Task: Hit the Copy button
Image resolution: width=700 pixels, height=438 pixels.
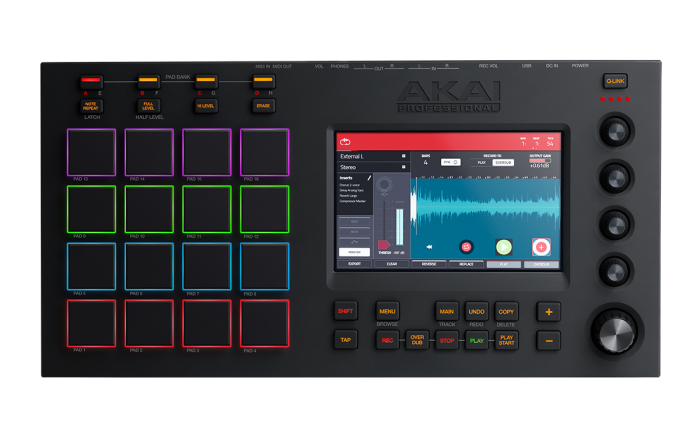Action: tap(506, 311)
